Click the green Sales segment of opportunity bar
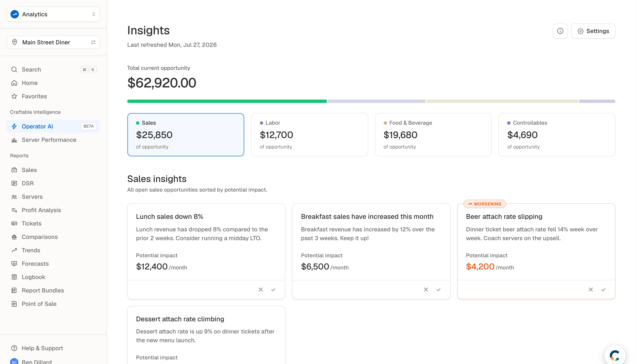636x364 pixels. coord(227,101)
